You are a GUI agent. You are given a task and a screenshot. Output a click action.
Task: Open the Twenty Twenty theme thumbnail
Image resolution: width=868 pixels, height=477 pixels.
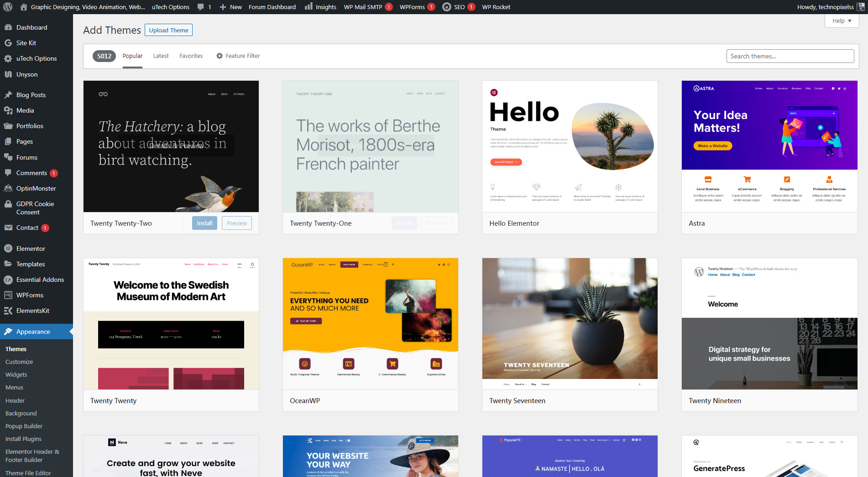[171, 324]
